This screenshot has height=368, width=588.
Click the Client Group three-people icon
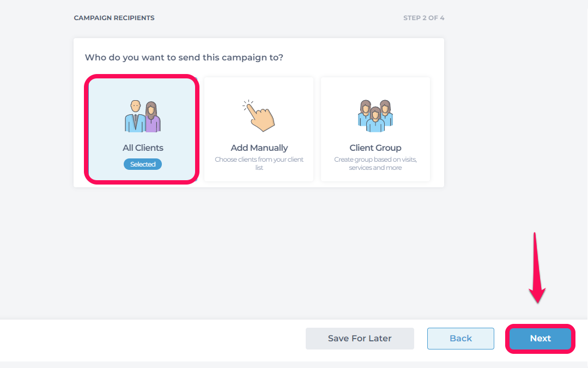pyautogui.click(x=375, y=116)
